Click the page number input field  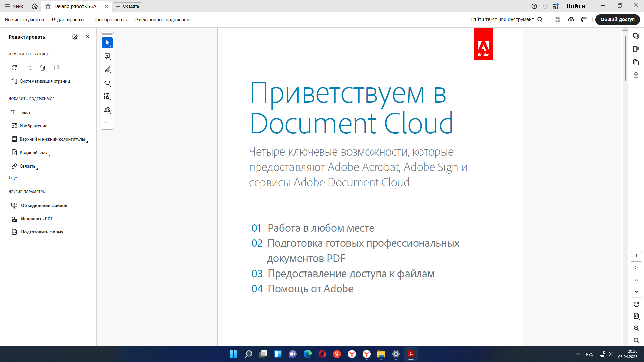(x=636, y=256)
